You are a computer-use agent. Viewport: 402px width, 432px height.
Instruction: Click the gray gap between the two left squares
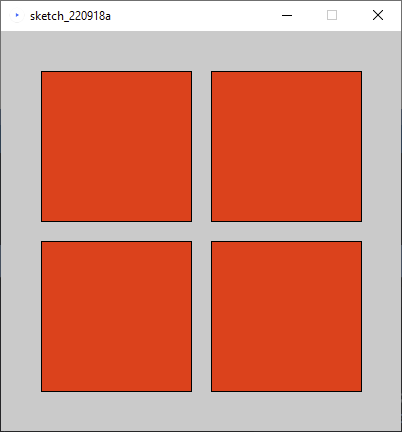[116, 231]
